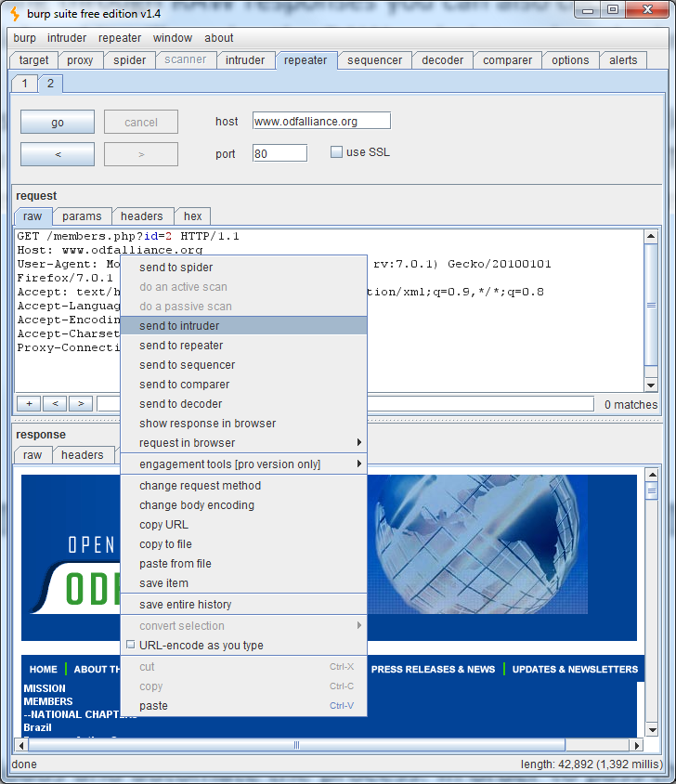Switch to the alerts tab

click(x=623, y=60)
